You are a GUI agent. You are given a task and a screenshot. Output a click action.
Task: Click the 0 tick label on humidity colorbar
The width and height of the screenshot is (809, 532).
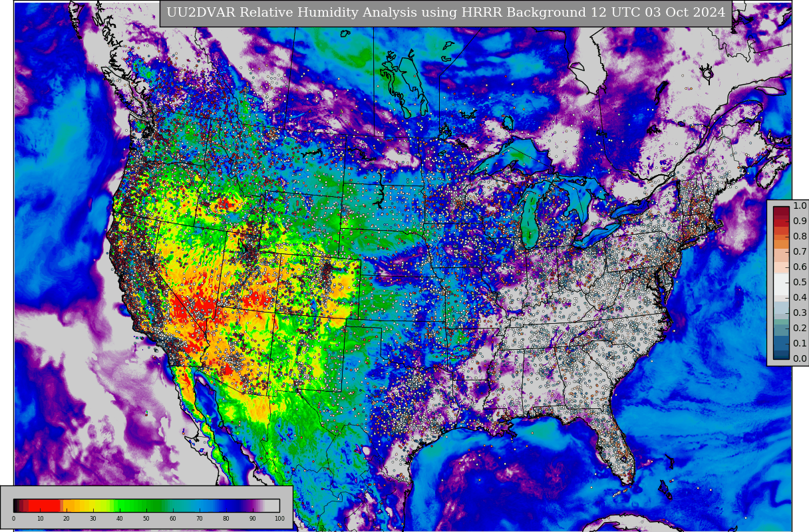(x=13, y=519)
